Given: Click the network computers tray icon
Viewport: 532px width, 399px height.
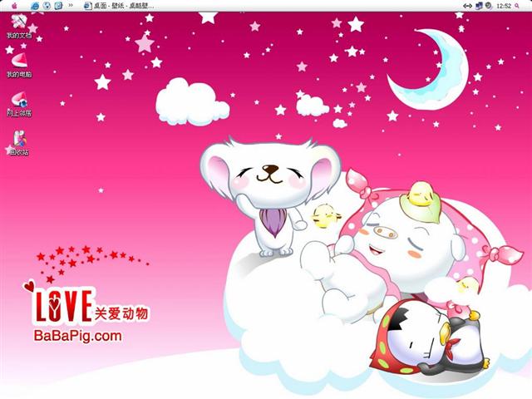Looking at the screenshot, I should [x=479, y=6].
